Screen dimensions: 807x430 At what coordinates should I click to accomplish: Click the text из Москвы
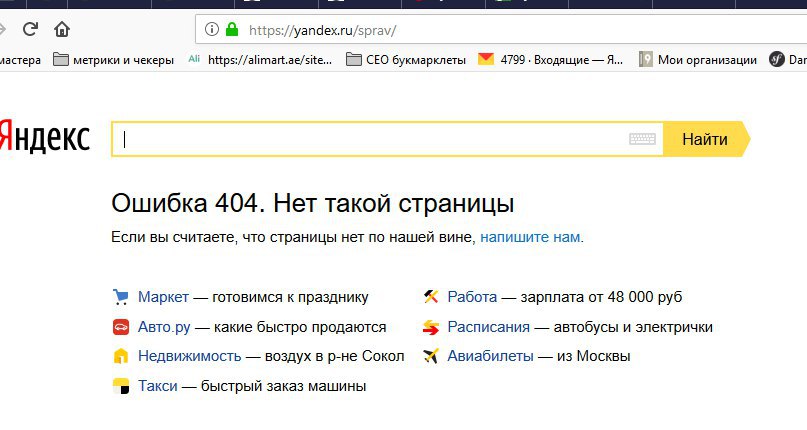593,356
